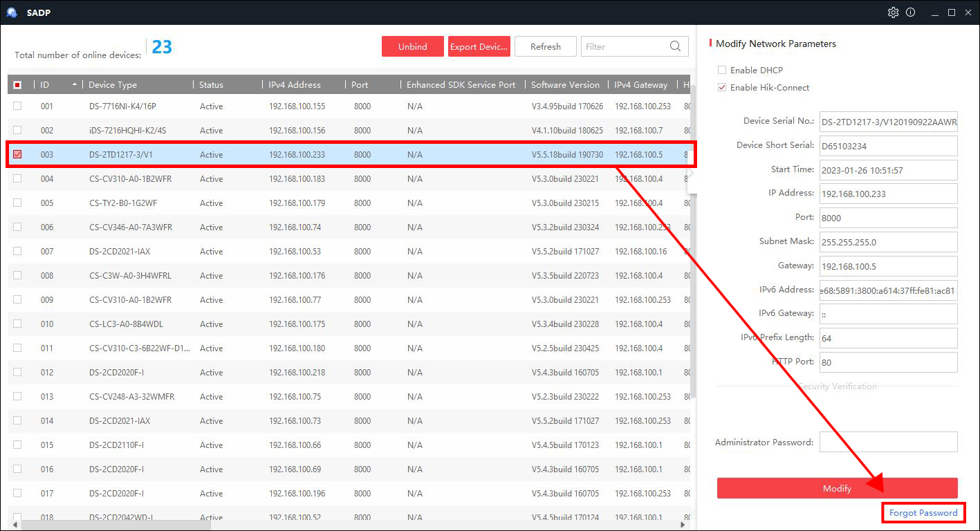Open the settings gear icon in title bar

tap(894, 12)
